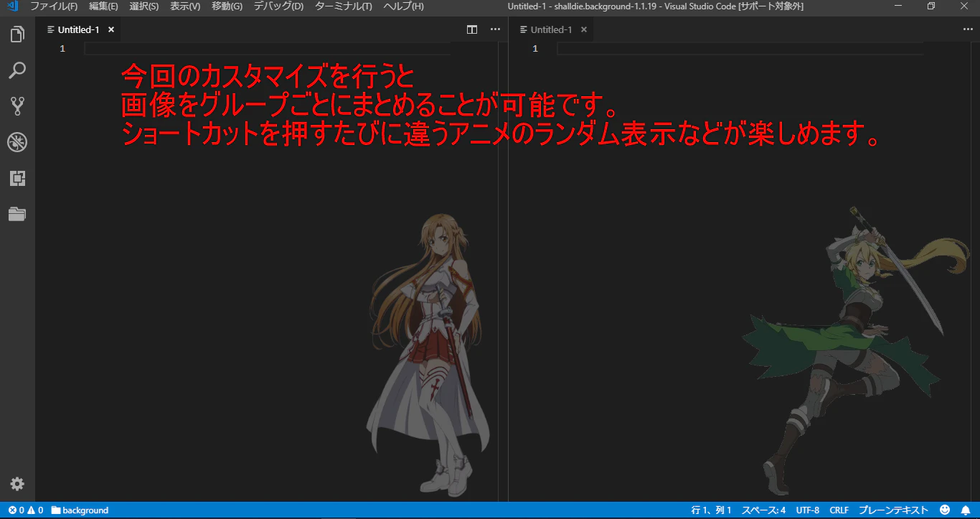Open the Search view in activity bar

tap(17, 70)
